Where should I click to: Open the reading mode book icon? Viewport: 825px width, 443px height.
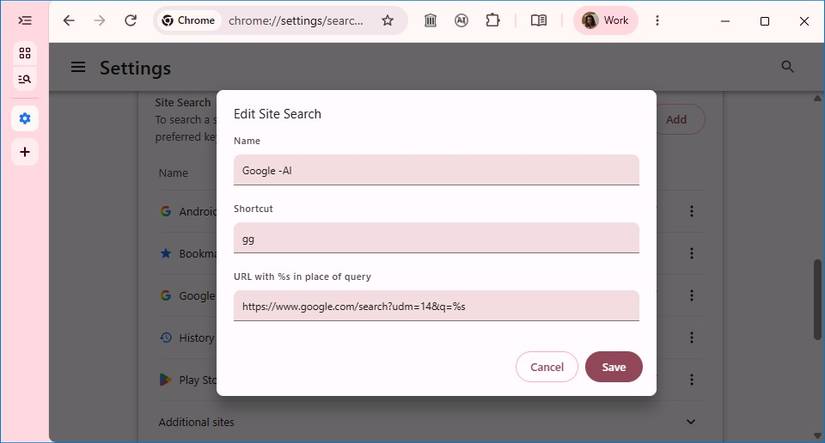tap(538, 21)
